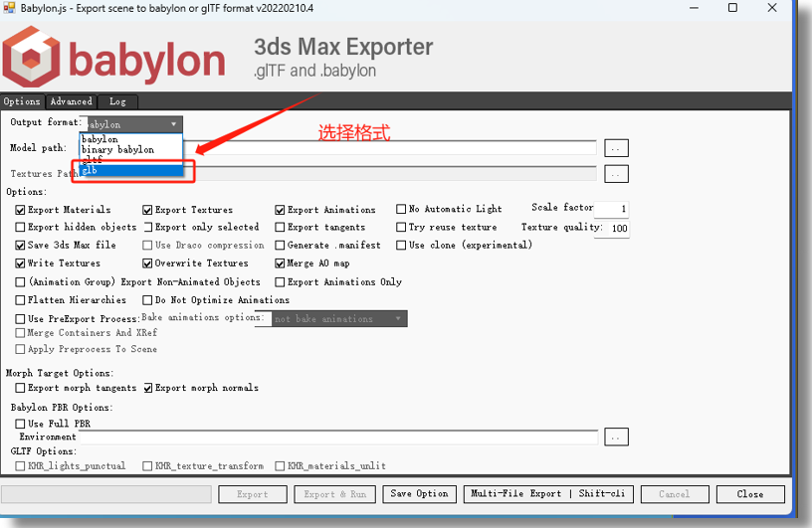
Task: Open the Log tab
Action: click(x=117, y=101)
